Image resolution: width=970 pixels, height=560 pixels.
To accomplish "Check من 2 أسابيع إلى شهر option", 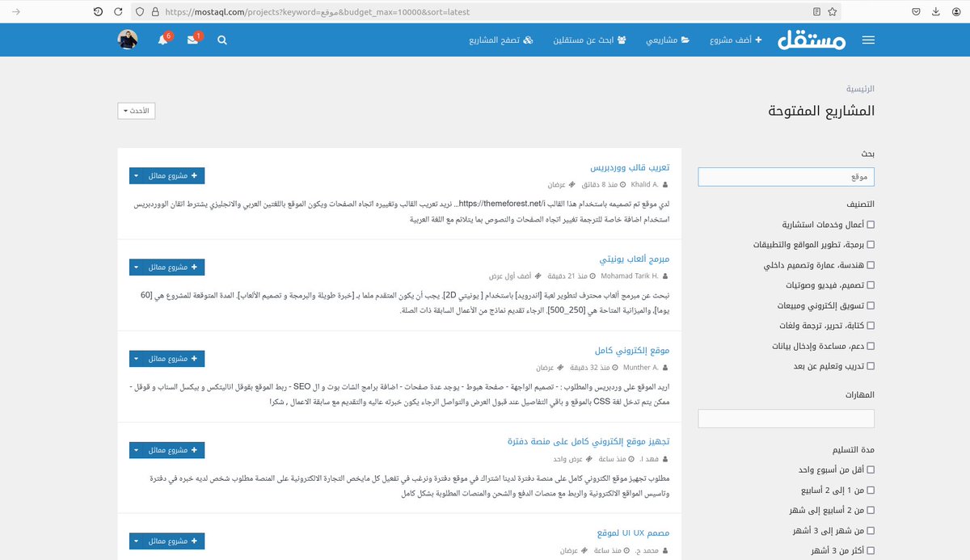I will [x=870, y=511].
